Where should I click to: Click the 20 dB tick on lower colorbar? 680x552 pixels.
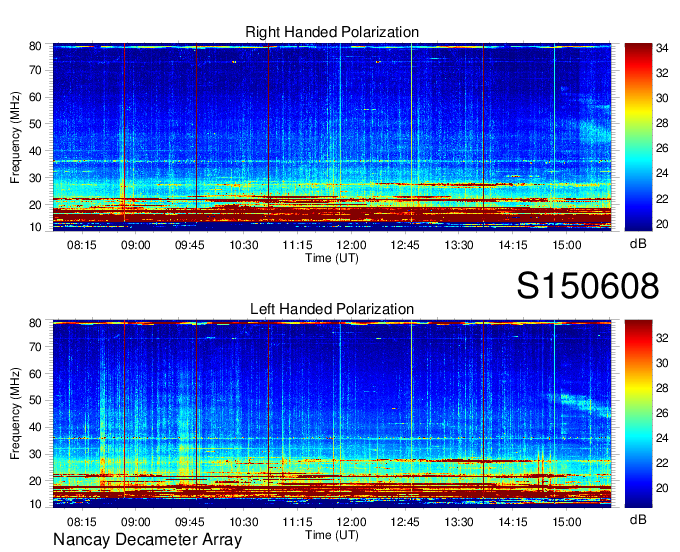pos(662,489)
